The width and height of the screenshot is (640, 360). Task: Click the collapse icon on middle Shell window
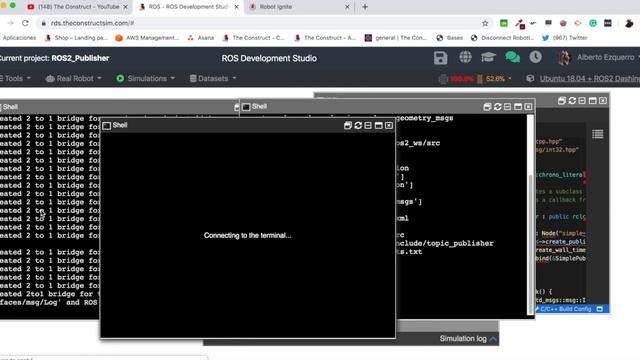(x=507, y=107)
